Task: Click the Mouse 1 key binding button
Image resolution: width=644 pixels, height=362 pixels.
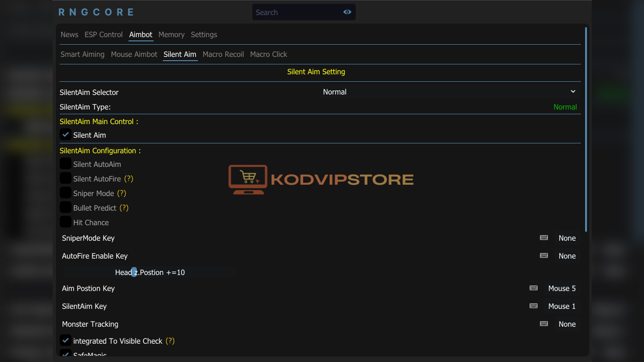Action: (562, 306)
